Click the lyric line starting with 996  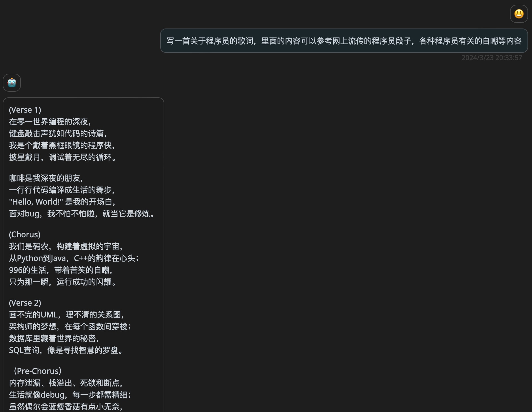tap(61, 270)
